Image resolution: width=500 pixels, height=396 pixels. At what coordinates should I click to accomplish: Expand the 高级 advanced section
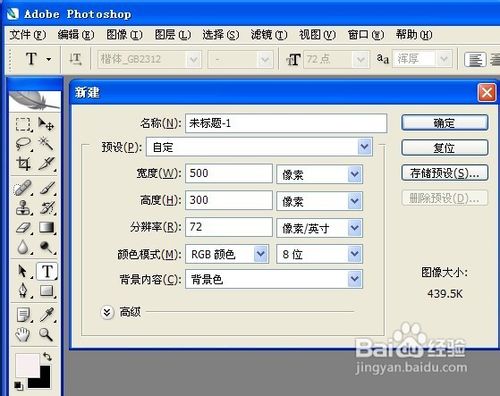(107, 312)
